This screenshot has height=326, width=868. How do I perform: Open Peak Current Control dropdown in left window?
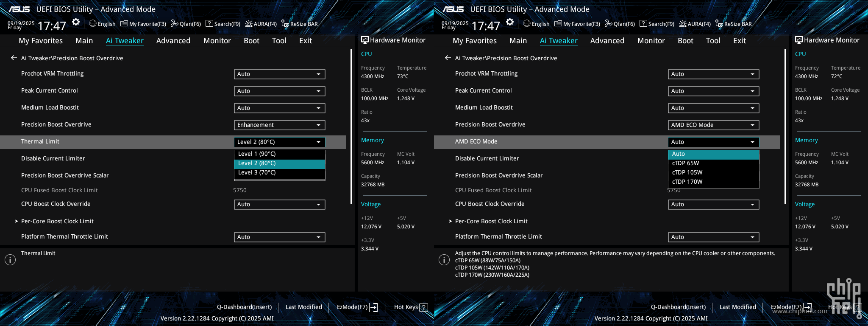(280, 91)
